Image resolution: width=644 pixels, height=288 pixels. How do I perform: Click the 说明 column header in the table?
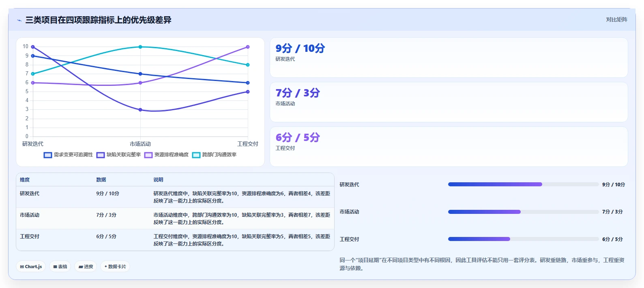[158, 180]
